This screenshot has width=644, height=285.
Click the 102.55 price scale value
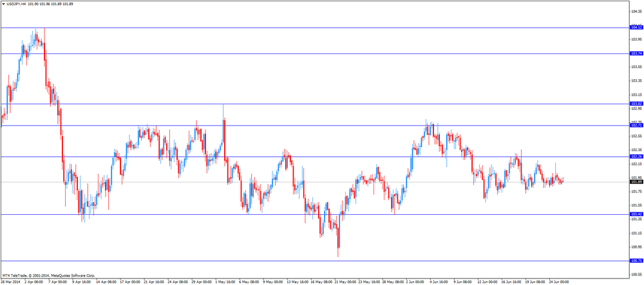(636, 136)
